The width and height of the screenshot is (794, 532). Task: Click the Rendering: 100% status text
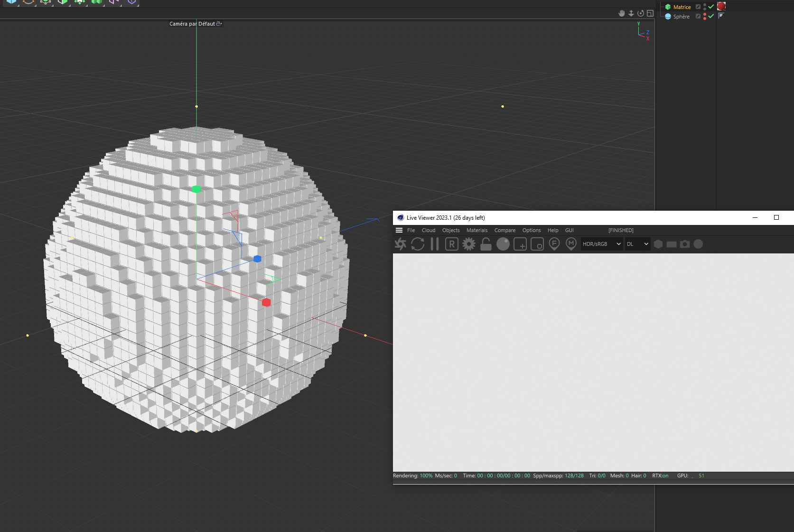click(412, 476)
